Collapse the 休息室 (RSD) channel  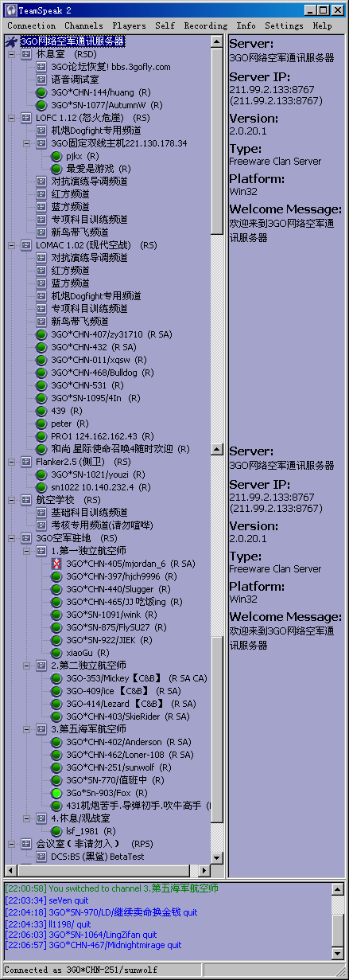pos(11,54)
